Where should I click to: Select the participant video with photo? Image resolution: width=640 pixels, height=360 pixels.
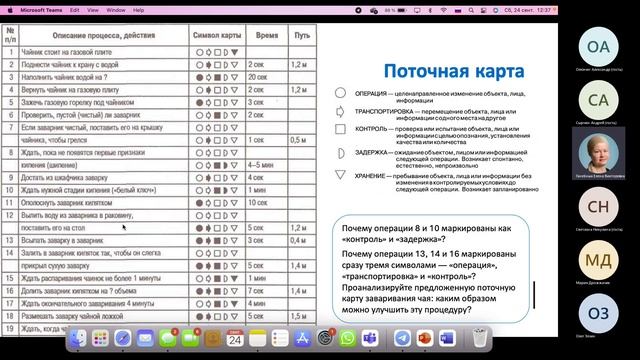pos(598,153)
